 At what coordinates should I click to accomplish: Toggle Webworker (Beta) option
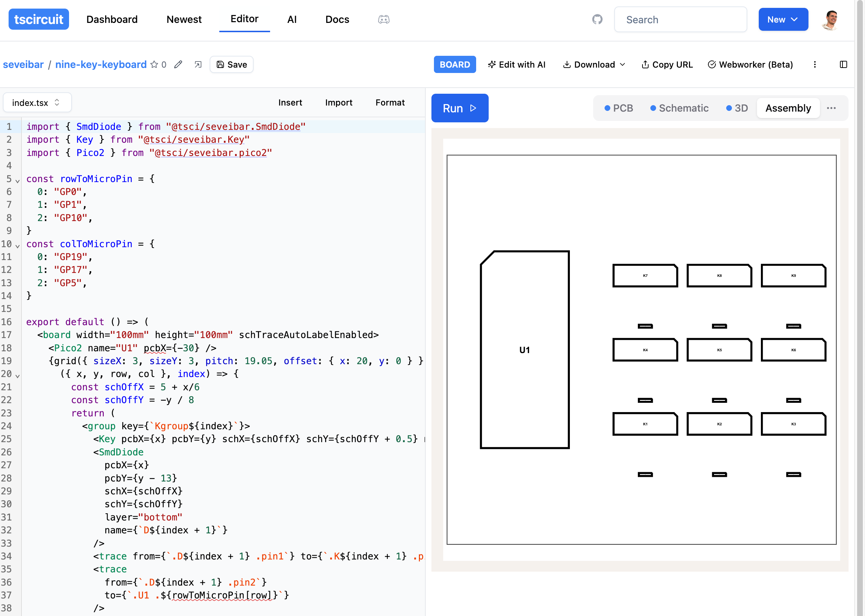[x=750, y=64]
